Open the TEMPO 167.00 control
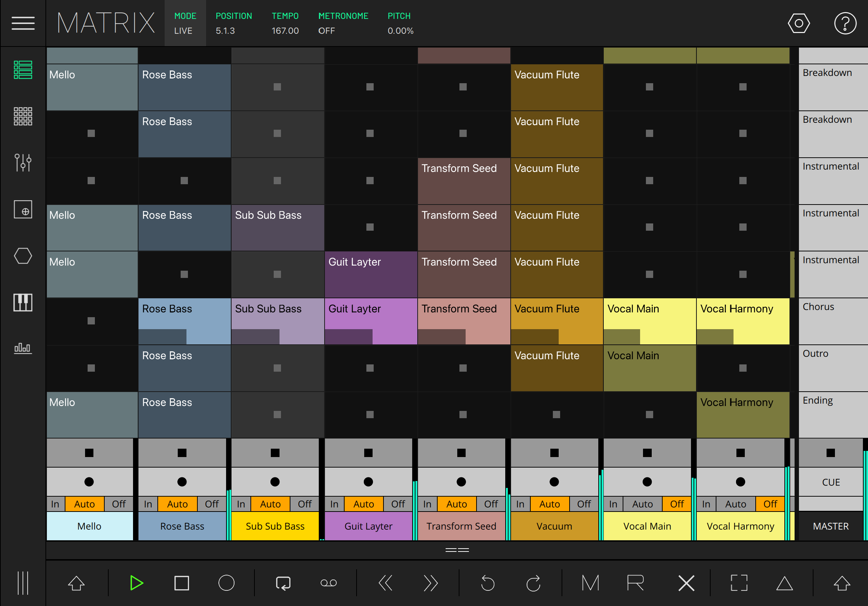The image size is (868, 606). point(285,23)
